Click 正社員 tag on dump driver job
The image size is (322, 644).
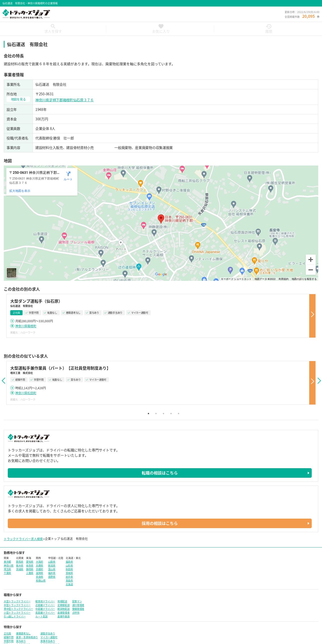pyautogui.click(x=16, y=313)
